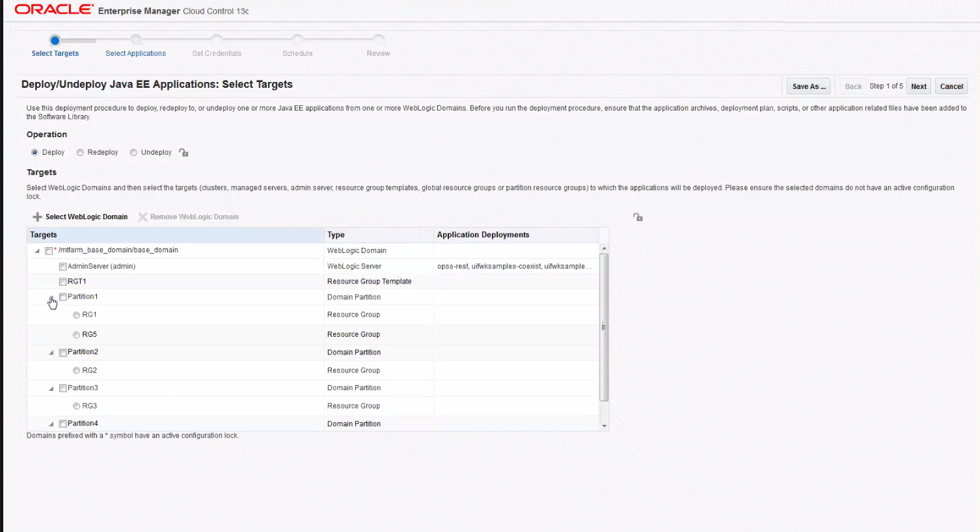
Task: Collapse the Partition4 node
Action: point(51,424)
